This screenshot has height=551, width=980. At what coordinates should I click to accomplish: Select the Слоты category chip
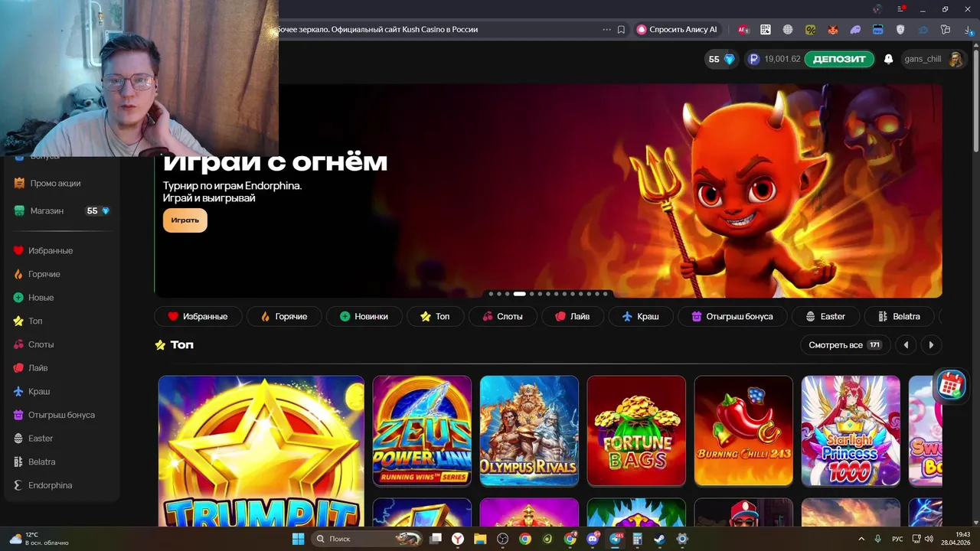pyautogui.click(x=502, y=316)
